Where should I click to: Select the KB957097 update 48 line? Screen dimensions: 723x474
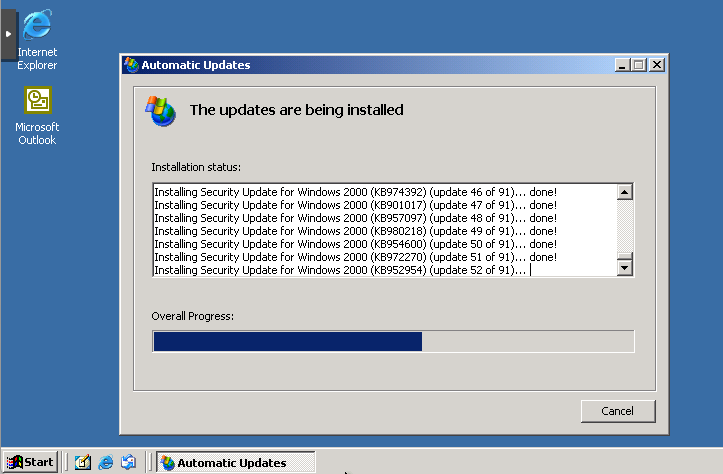tap(356, 218)
